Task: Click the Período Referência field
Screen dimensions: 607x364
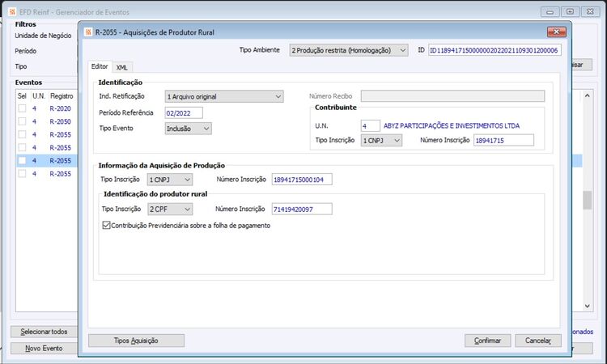Action: (184, 113)
